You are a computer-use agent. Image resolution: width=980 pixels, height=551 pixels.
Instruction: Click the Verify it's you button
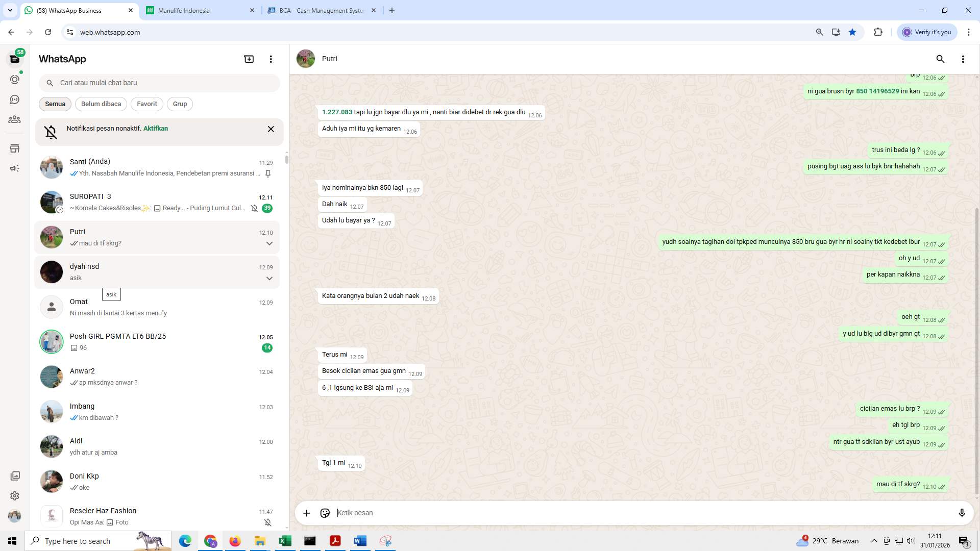[926, 32]
